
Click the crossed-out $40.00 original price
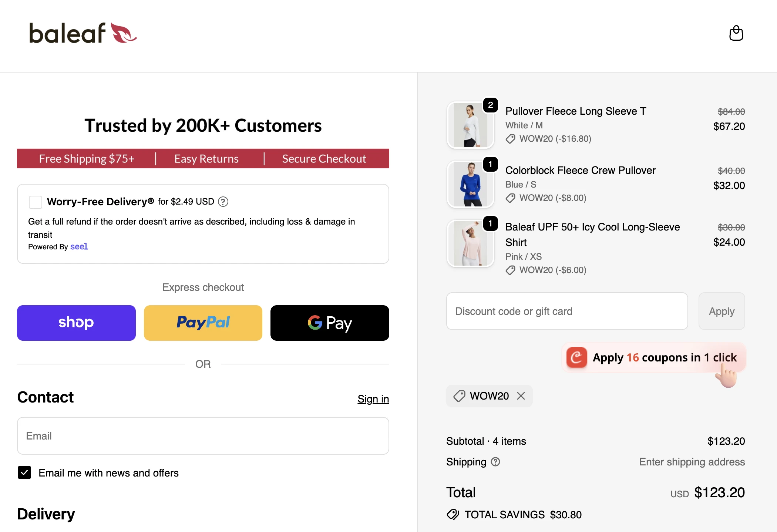pos(731,171)
